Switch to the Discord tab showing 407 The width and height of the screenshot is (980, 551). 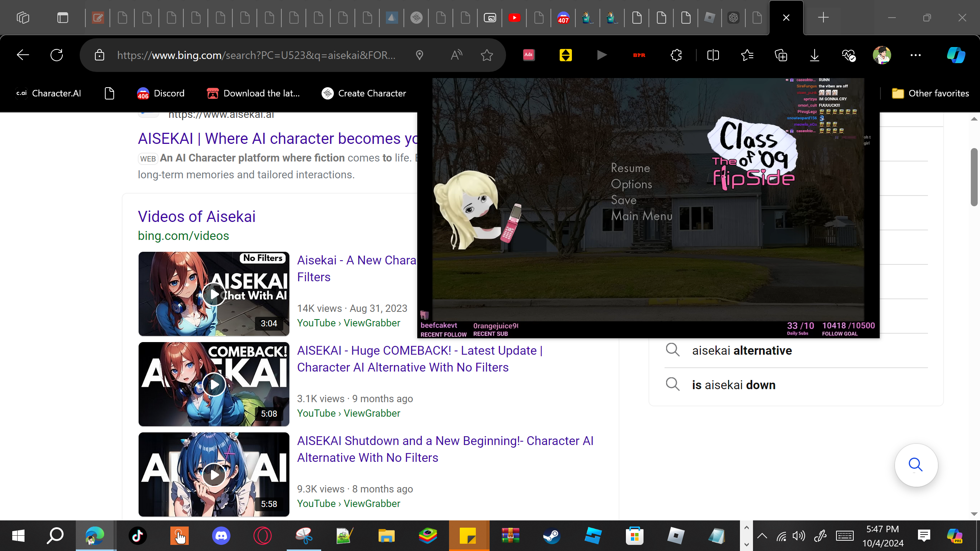[x=563, y=18]
